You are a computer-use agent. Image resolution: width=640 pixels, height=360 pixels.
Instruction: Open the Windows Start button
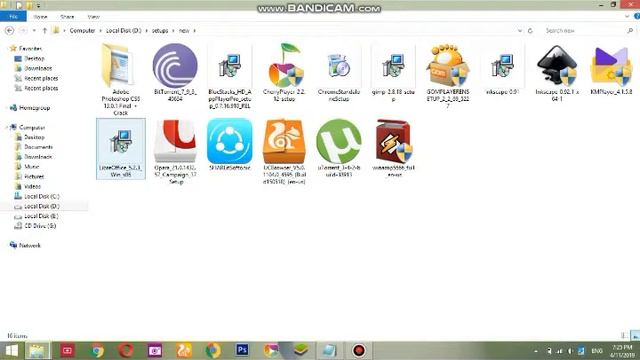pos(11,350)
